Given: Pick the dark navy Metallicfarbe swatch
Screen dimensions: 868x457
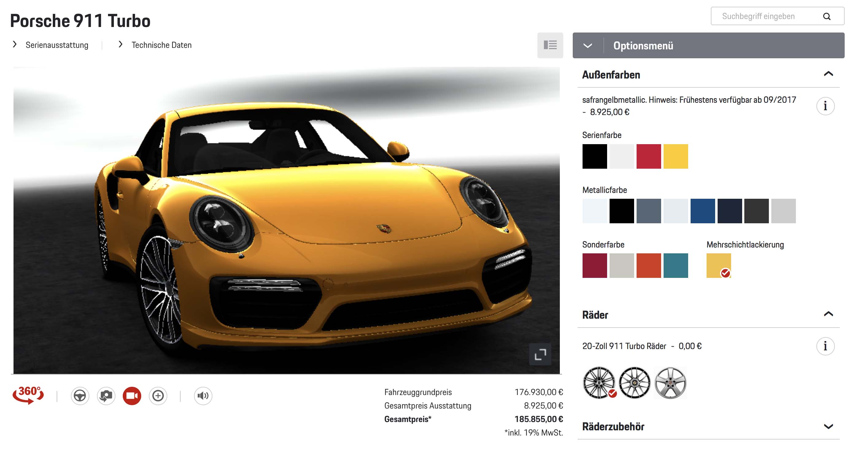Looking at the screenshot, I should [x=730, y=211].
